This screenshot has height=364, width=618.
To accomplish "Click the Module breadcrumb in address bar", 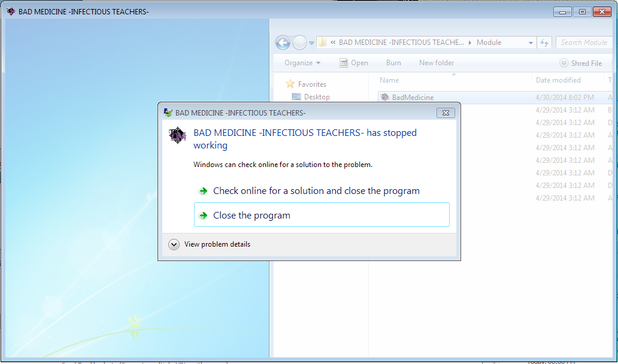I will pos(489,42).
